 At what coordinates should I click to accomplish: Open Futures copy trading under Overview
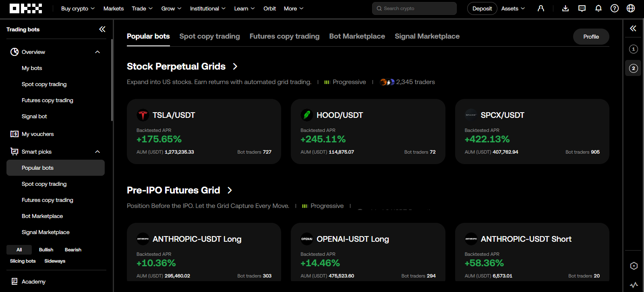tap(48, 100)
